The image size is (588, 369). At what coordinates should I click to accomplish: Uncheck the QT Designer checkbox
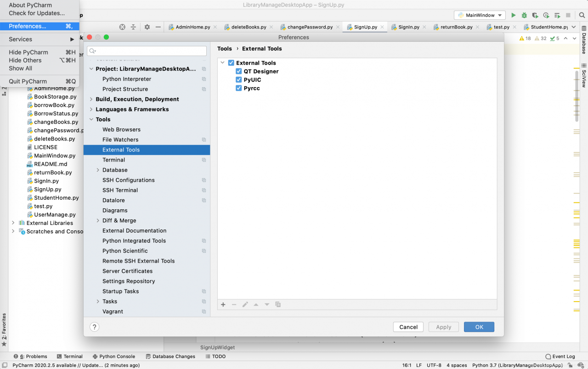pos(239,71)
